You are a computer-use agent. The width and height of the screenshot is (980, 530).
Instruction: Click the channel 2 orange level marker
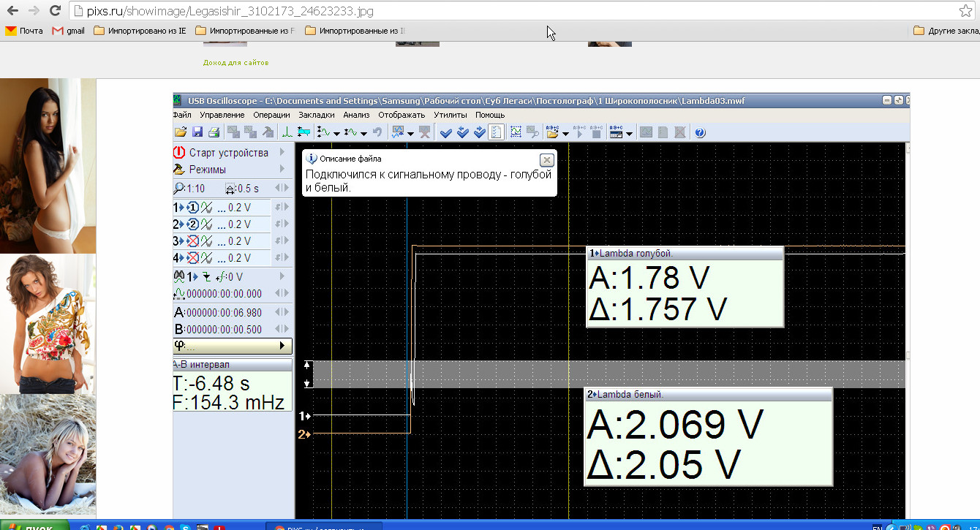click(304, 434)
